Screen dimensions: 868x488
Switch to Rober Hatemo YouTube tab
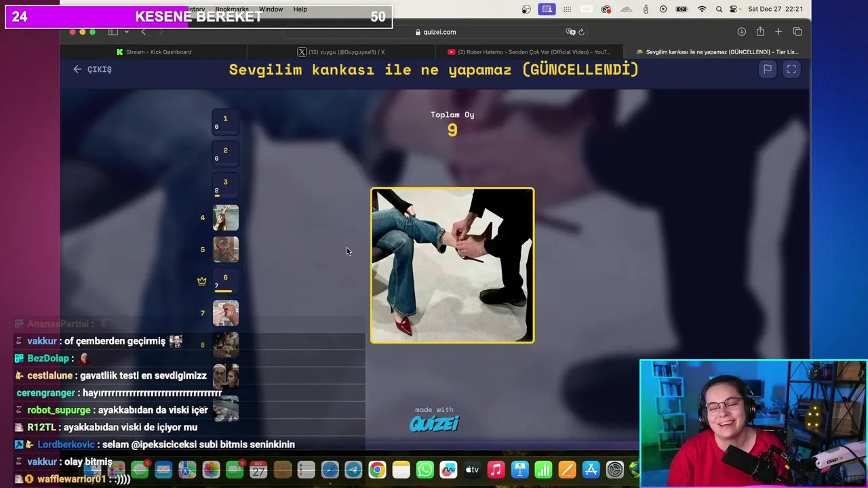(x=529, y=52)
